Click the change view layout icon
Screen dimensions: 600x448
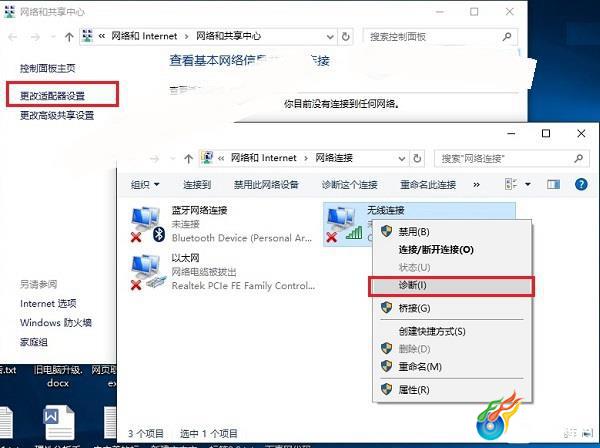tap(511, 184)
